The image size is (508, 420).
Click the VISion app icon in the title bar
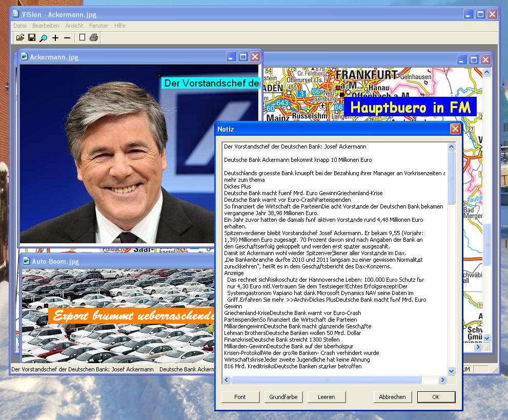tap(16, 14)
